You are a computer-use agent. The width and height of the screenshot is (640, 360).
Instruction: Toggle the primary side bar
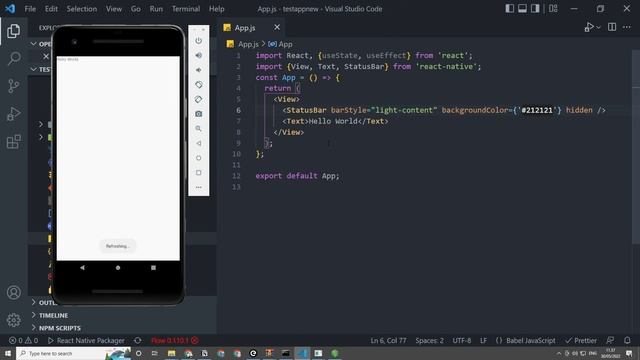509,9
